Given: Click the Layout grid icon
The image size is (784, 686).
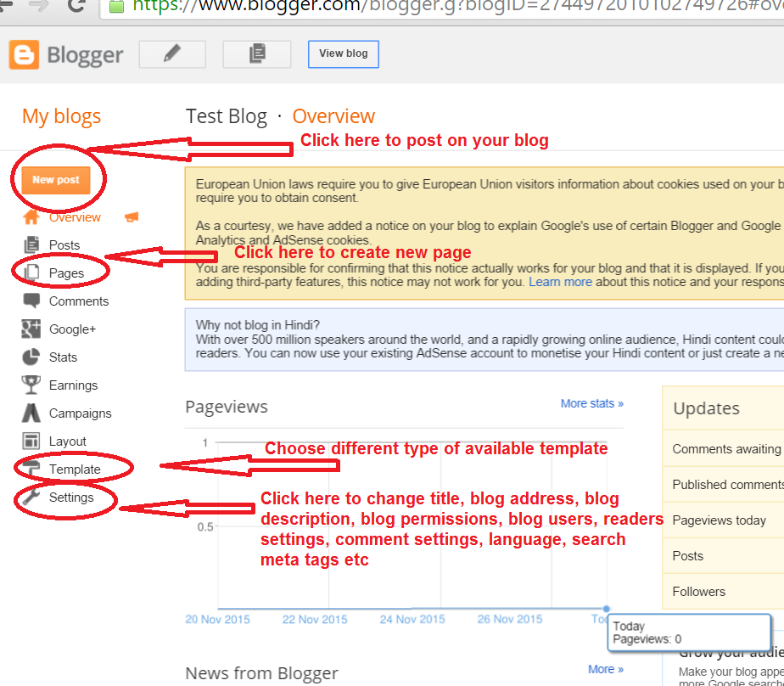Looking at the screenshot, I should pyautogui.click(x=31, y=441).
